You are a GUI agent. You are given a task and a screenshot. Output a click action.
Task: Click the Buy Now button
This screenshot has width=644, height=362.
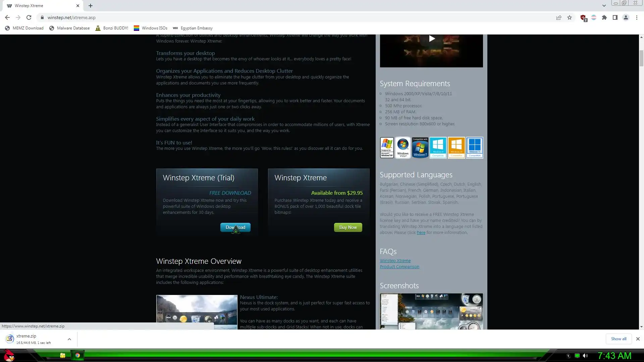tap(348, 227)
